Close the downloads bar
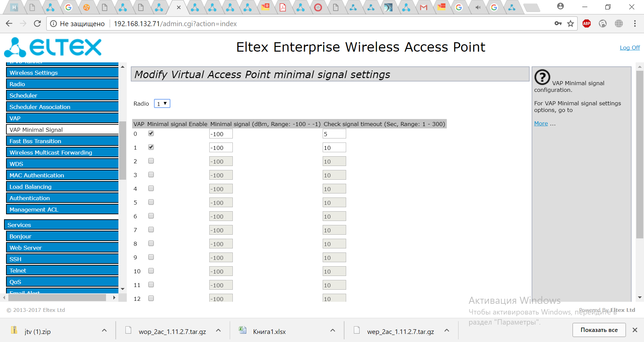This screenshot has height=342, width=644. point(635,330)
